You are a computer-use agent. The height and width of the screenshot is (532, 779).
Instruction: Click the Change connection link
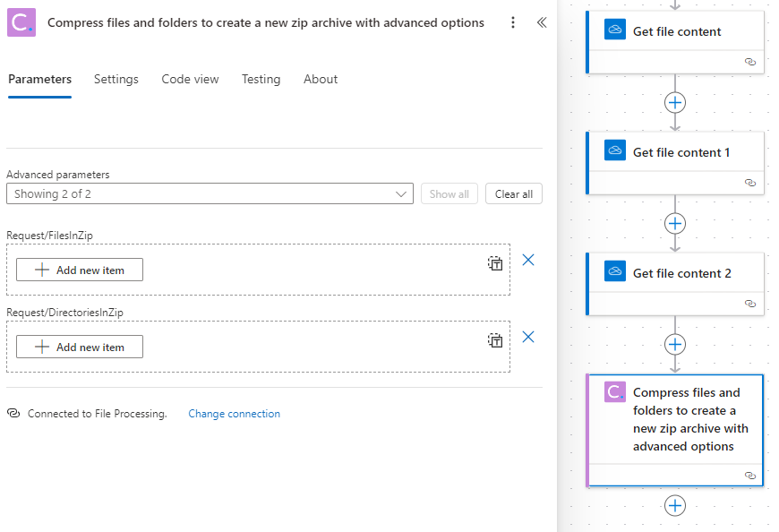click(234, 414)
